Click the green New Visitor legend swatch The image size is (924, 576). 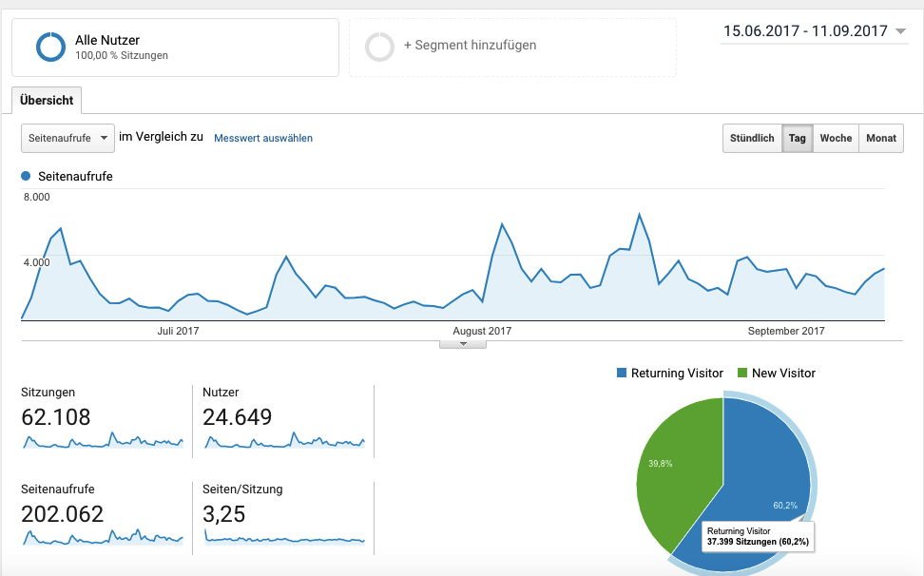742,374
